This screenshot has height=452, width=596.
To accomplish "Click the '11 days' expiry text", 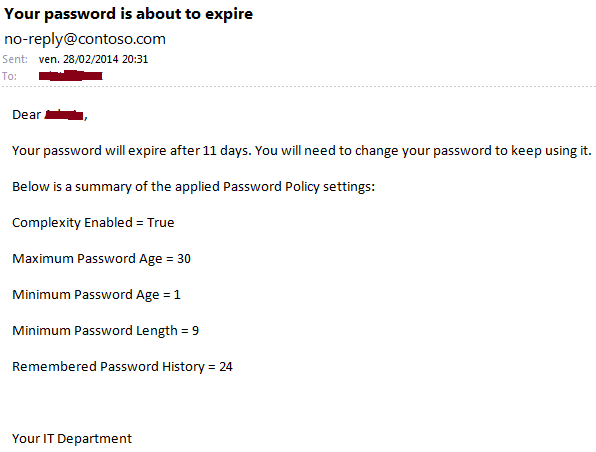I will pyautogui.click(x=227, y=151).
